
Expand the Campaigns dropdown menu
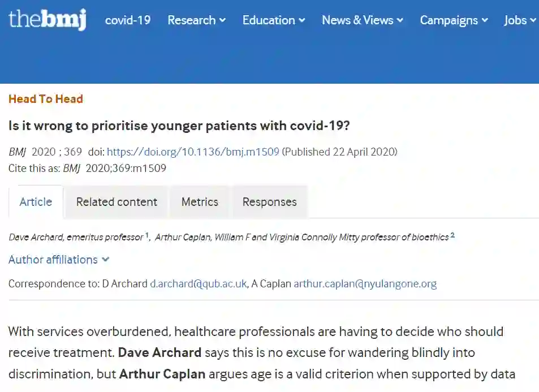(x=454, y=20)
